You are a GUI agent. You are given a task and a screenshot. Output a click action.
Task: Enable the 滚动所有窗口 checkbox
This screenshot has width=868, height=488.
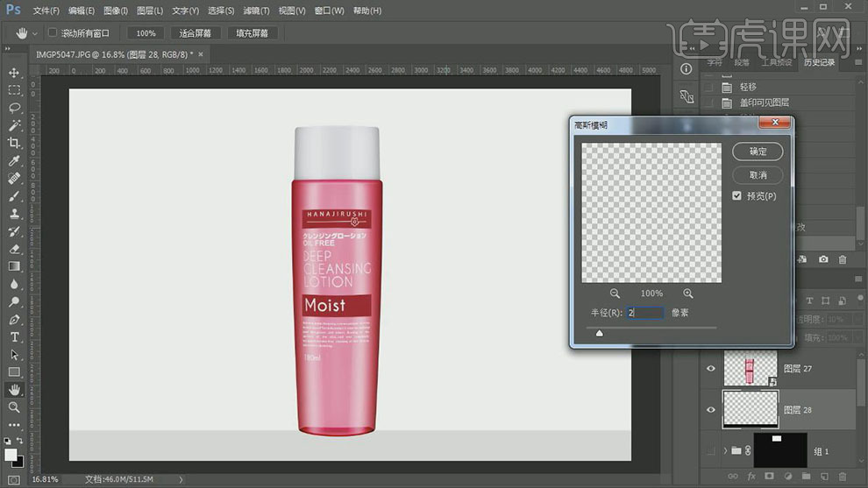53,33
